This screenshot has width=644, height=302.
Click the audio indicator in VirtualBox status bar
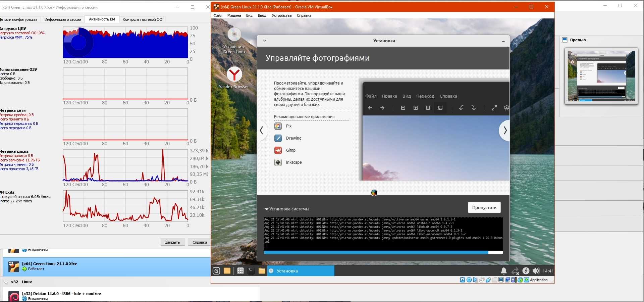point(475,280)
